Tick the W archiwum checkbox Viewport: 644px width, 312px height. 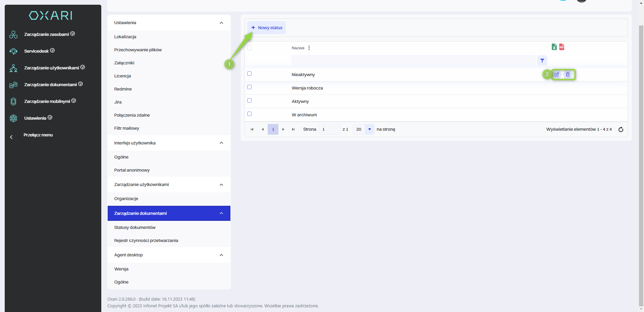tap(249, 114)
